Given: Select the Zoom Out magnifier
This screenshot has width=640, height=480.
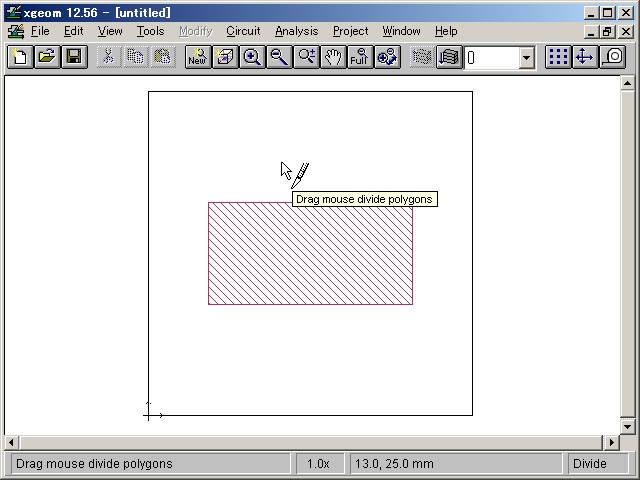Looking at the screenshot, I should tap(279, 57).
